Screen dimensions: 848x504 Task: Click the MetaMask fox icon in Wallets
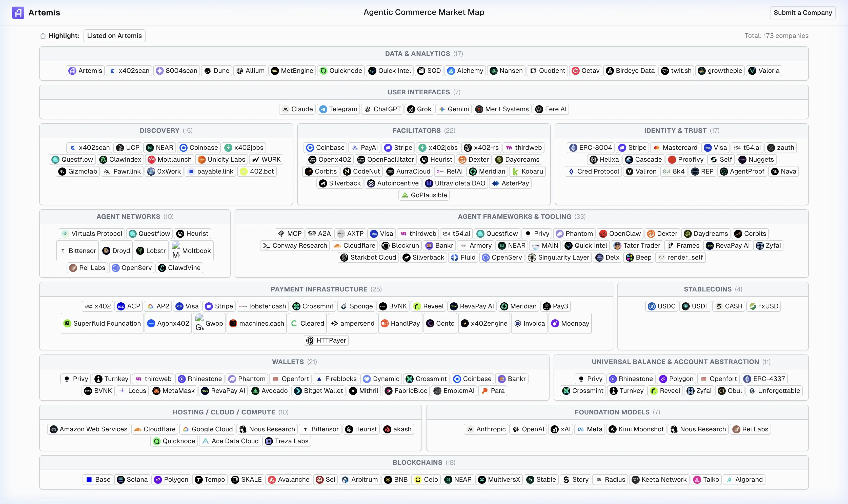tap(156, 391)
